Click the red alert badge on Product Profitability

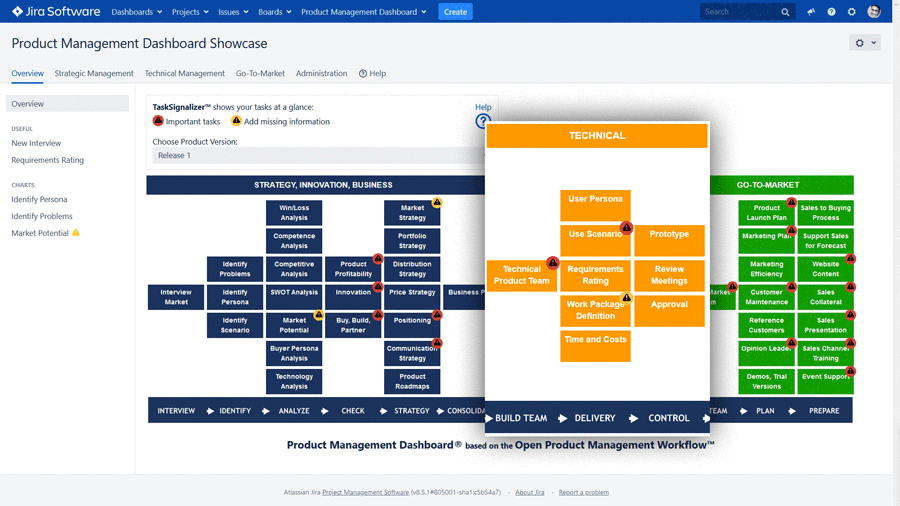[x=378, y=259]
